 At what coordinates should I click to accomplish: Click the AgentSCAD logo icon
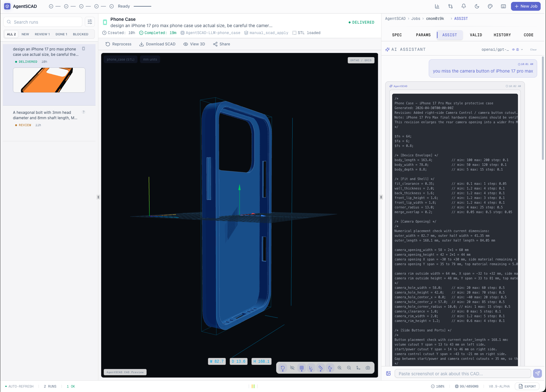(x=7, y=6)
